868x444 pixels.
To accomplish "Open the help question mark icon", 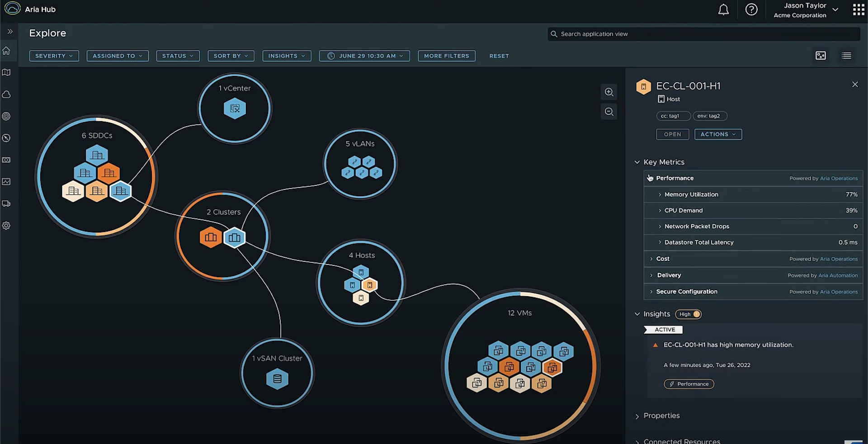I will pos(751,9).
